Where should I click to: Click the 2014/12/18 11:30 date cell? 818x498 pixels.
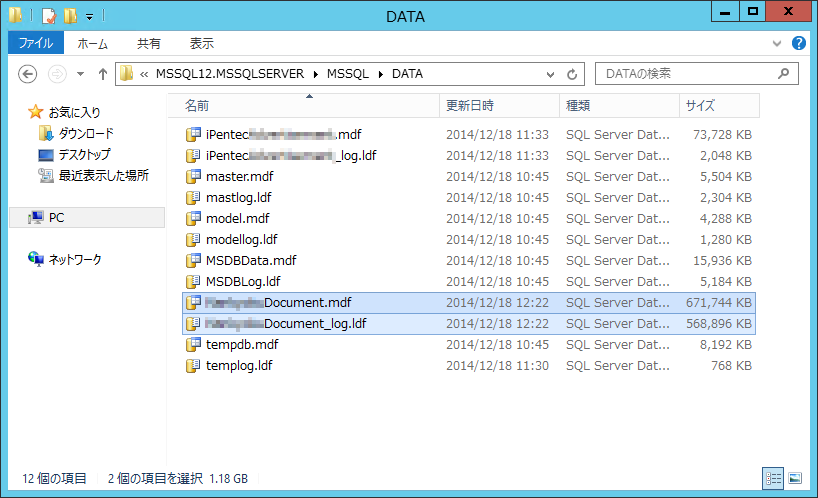pos(497,366)
